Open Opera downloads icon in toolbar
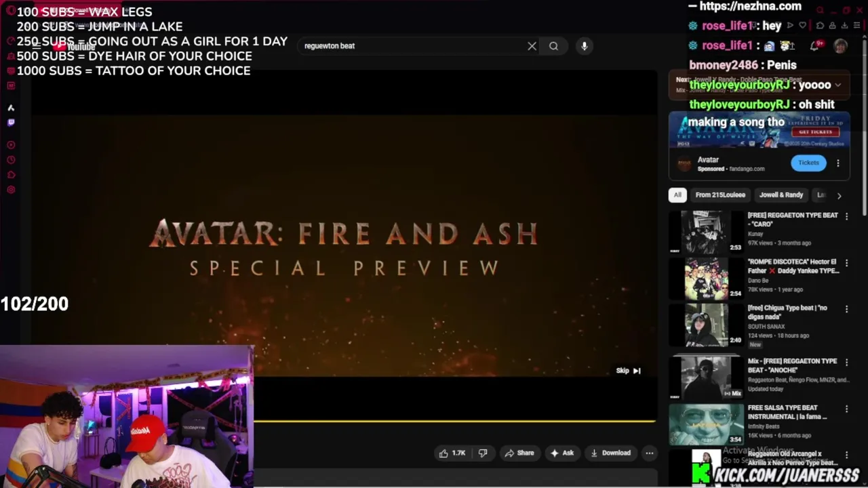Image resolution: width=868 pixels, height=488 pixels. click(x=845, y=26)
